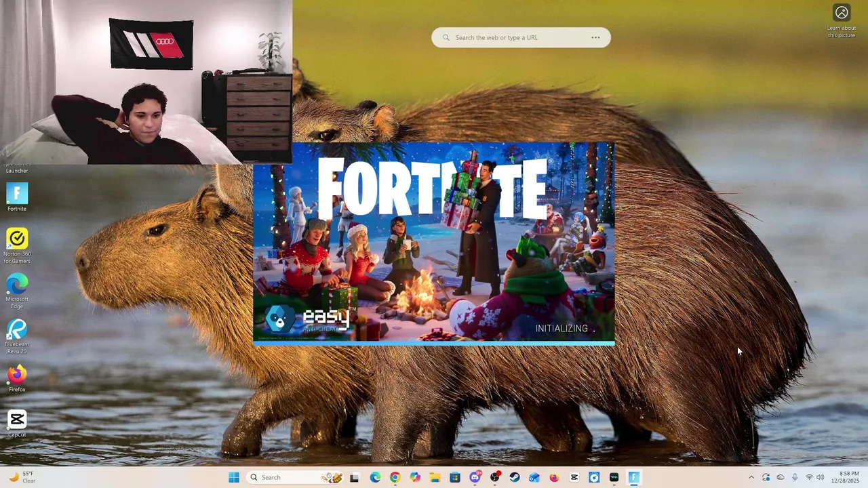868x488 pixels.
Task: Open the Fortnite desktop shortcut
Action: (x=17, y=197)
